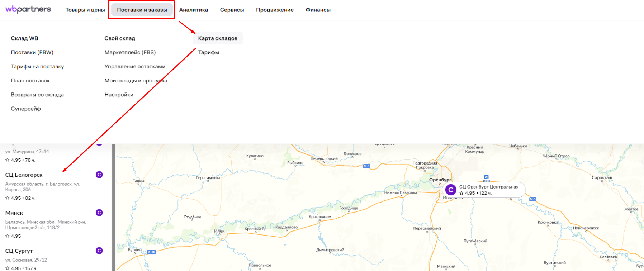Click the vertical scrollbar of the warehouse list
The image size is (644, 271).
click(x=114, y=208)
